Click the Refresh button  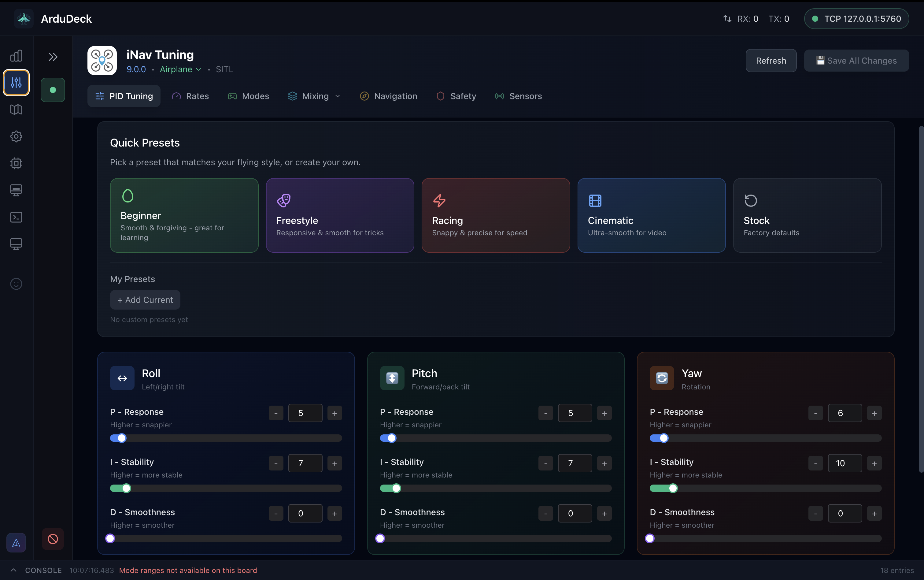coord(771,61)
